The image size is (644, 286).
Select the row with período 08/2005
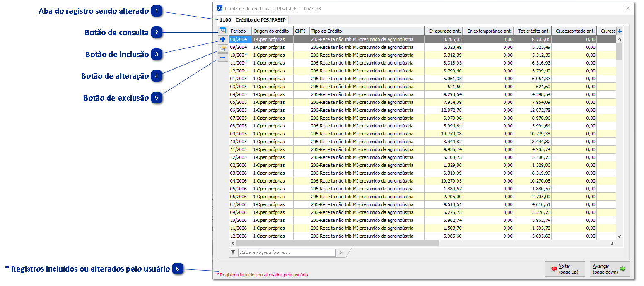point(422,126)
